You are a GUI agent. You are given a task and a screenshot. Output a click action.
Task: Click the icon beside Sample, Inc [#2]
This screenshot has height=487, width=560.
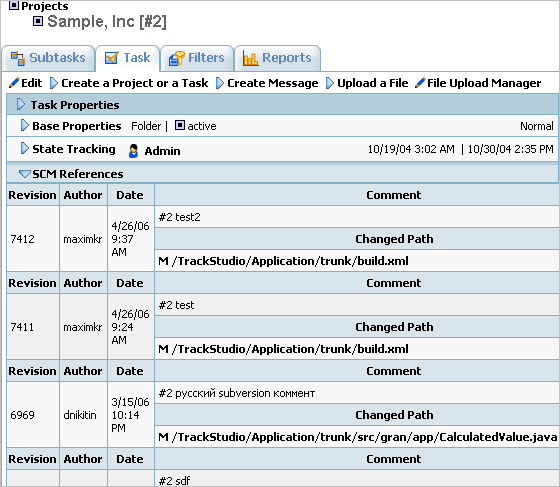click(38, 21)
